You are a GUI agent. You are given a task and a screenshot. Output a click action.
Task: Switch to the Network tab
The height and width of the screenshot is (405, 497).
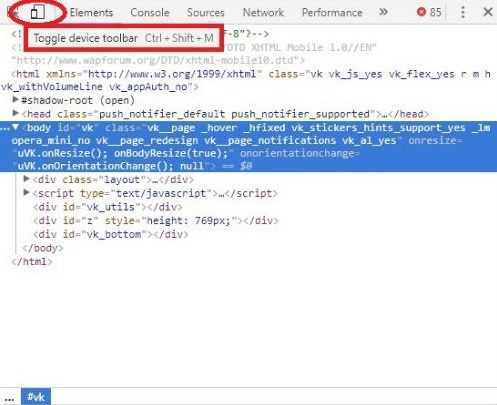click(263, 13)
